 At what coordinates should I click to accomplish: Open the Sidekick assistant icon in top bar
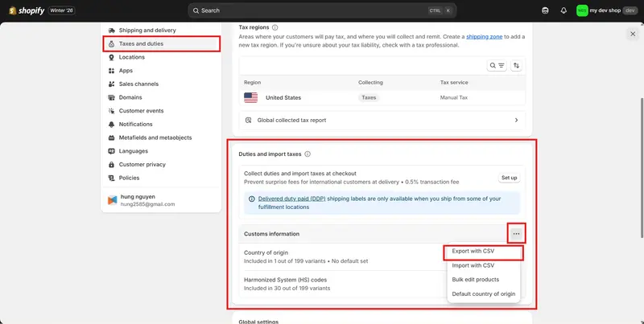pyautogui.click(x=545, y=10)
